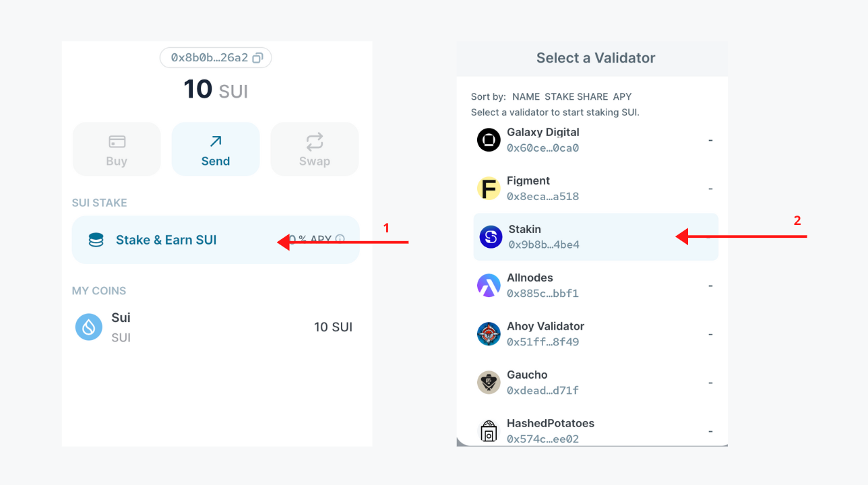
Task: Select the Send button
Action: pyautogui.click(x=215, y=148)
